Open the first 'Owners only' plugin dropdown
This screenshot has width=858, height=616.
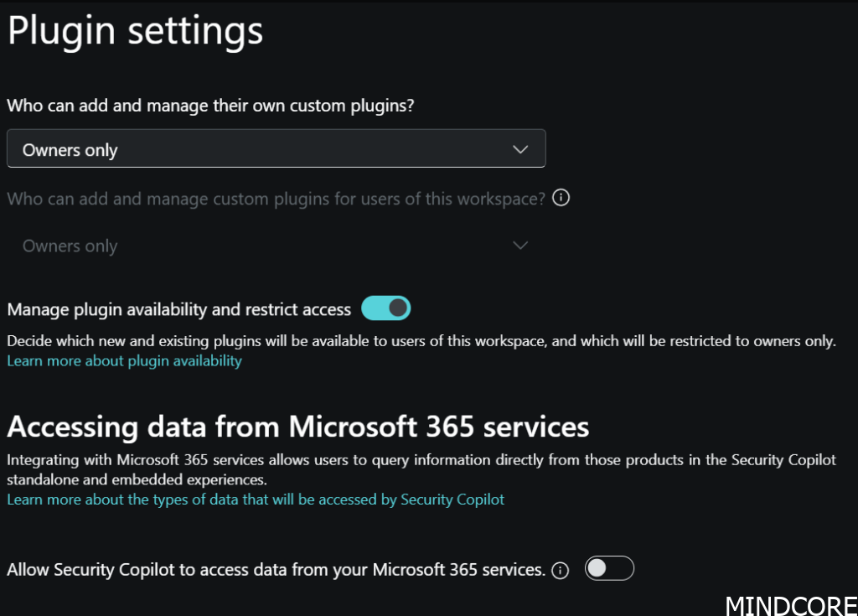click(276, 149)
